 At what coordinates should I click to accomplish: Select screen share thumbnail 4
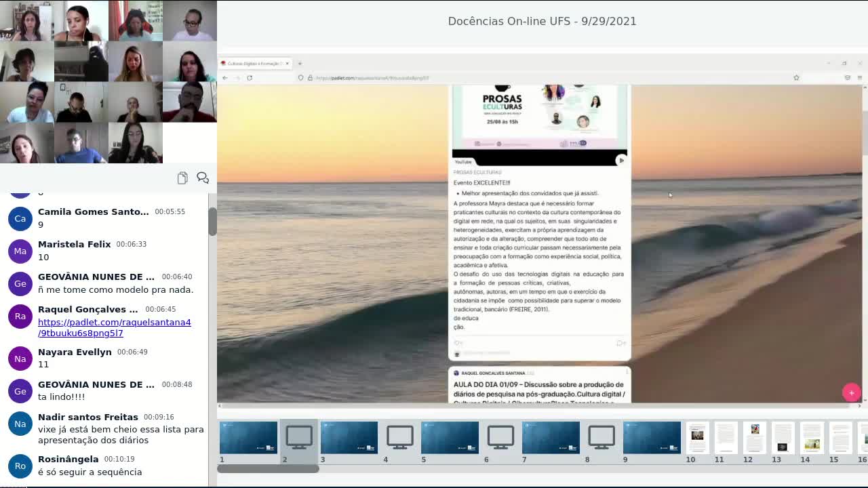point(400,438)
